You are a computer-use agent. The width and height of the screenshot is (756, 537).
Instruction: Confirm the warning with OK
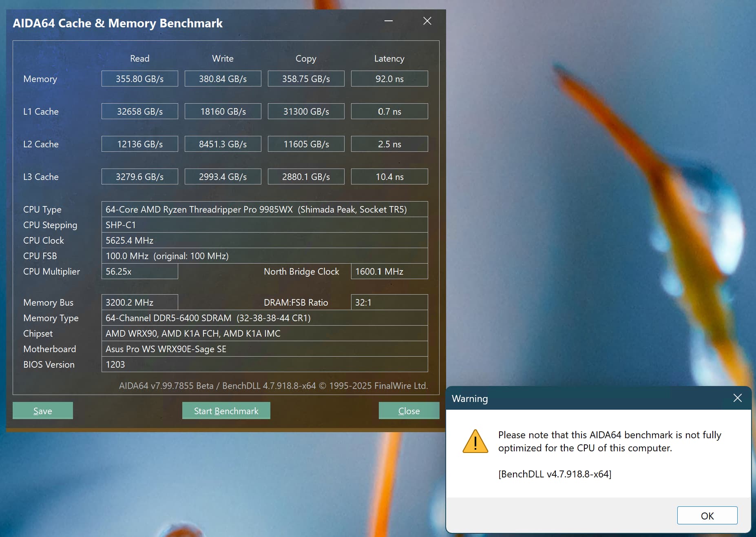point(707,515)
